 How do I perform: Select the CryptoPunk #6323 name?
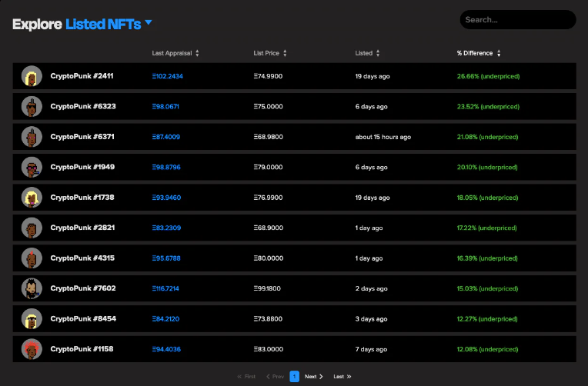[83, 106]
